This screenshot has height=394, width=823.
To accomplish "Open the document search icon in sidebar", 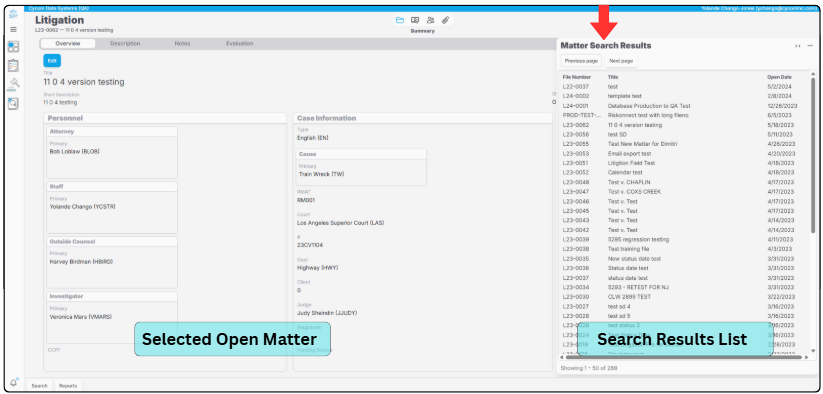I will click(x=13, y=103).
